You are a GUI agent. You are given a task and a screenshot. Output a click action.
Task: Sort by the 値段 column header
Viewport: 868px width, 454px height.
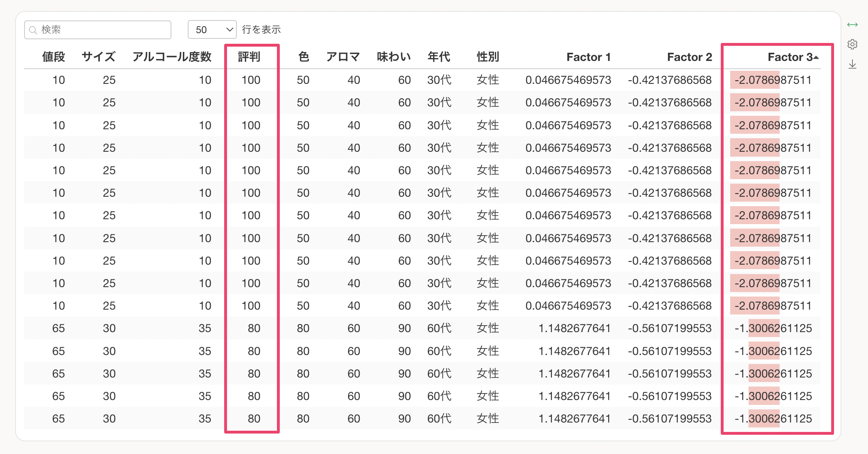54,57
